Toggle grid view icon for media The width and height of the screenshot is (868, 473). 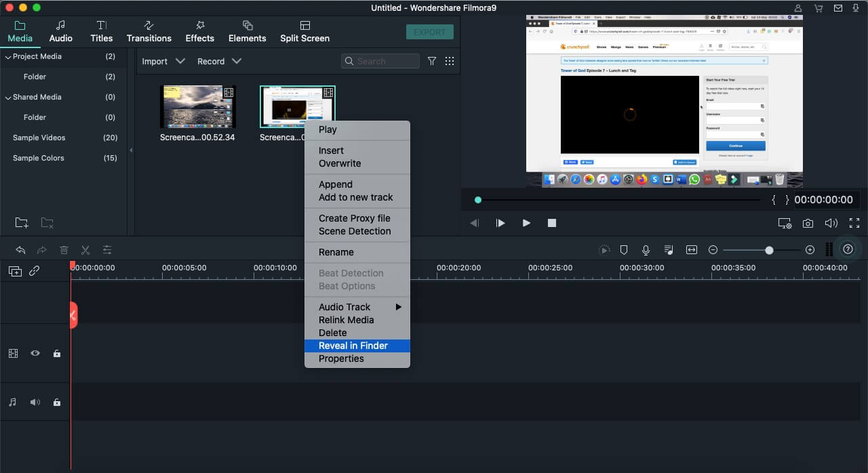[x=450, y=61]
